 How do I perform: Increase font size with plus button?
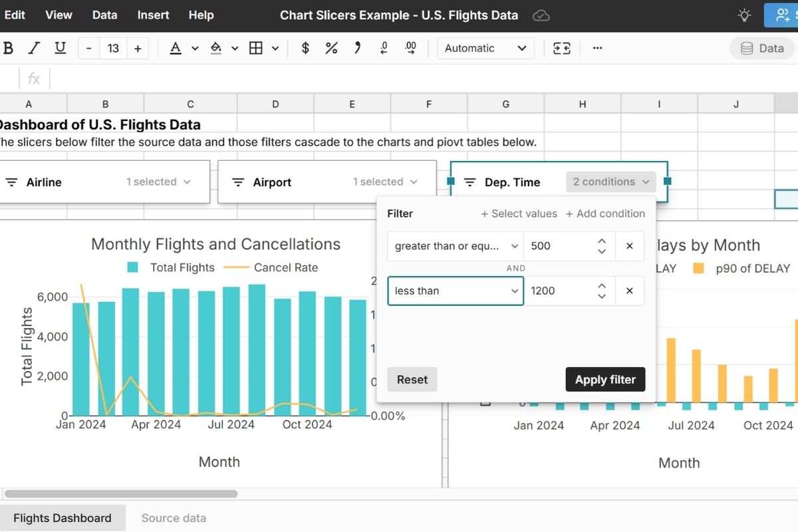138,48
